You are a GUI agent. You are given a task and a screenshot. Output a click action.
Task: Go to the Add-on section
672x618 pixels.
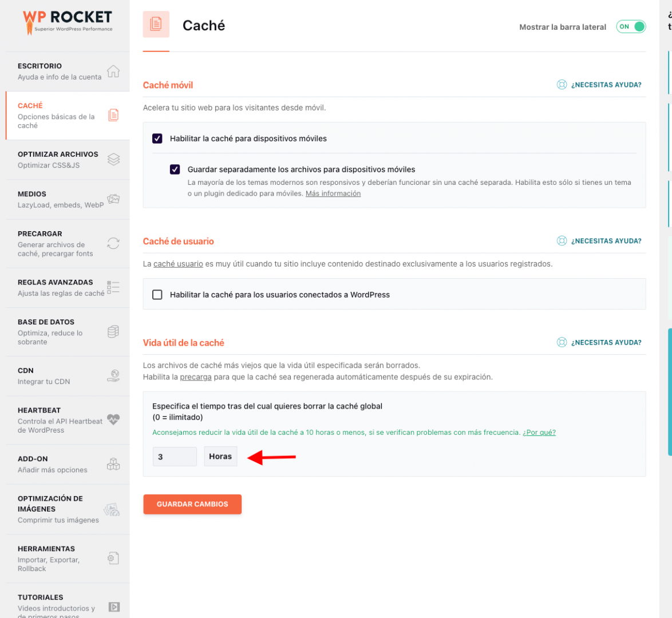coord(68,464)
